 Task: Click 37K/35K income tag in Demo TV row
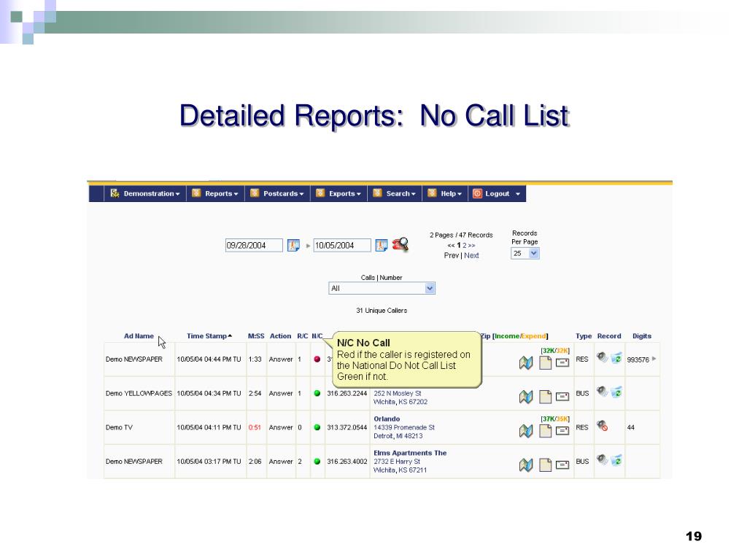555,419
